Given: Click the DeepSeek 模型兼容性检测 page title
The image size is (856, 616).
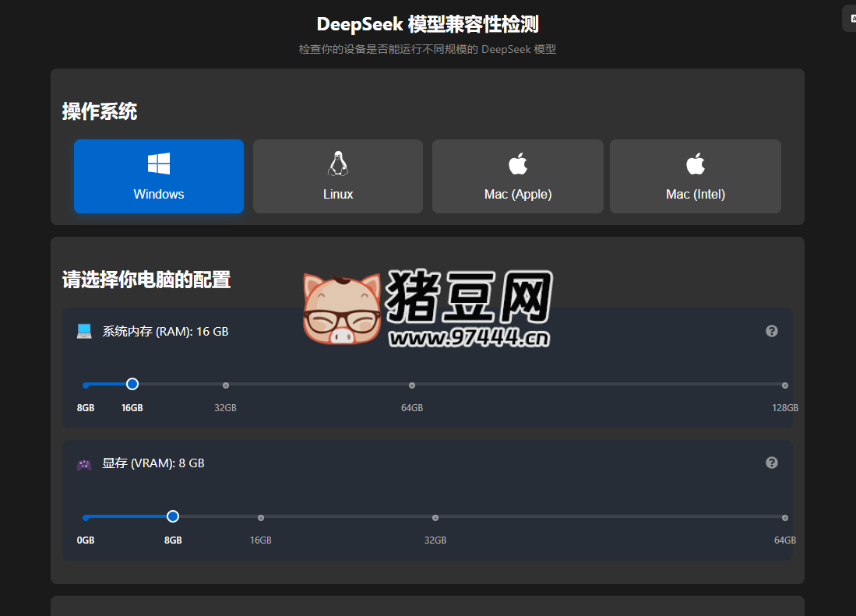Looking at the screenshot, I should 428,24.
